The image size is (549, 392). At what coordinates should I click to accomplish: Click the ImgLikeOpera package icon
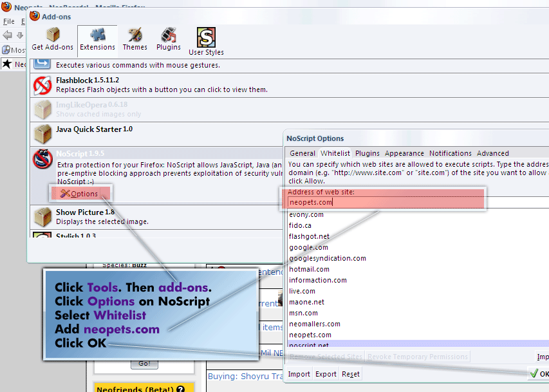[x=42, y=109]
